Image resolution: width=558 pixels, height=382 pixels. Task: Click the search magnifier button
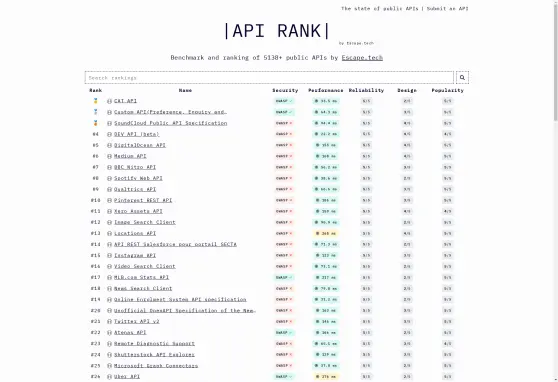[x=462, y=77]
